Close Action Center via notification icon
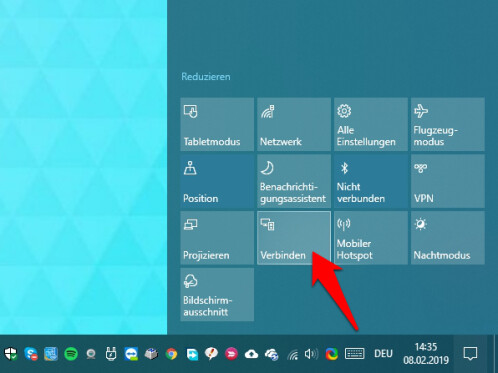This screenshot has width=498, height=373. pos(470,354)
